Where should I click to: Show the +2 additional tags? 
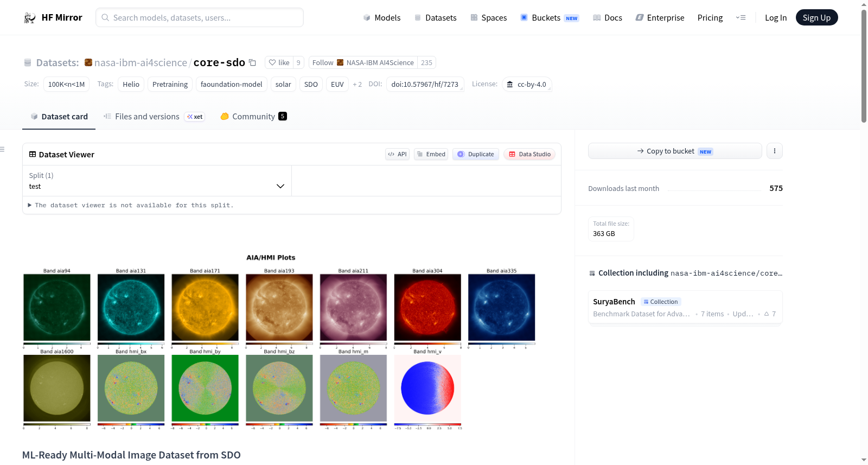click(357, 84)
